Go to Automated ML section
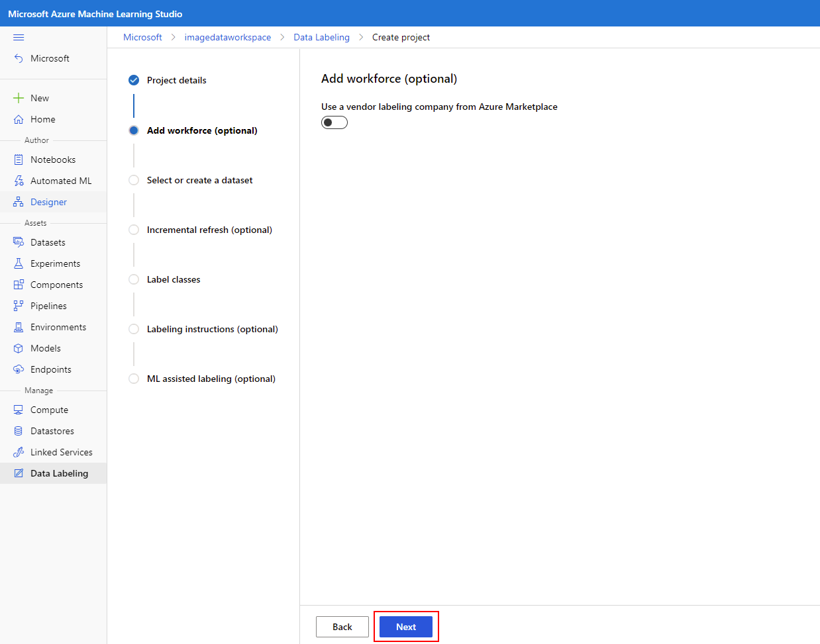This screenshot has height=644, width=820. 53,181
